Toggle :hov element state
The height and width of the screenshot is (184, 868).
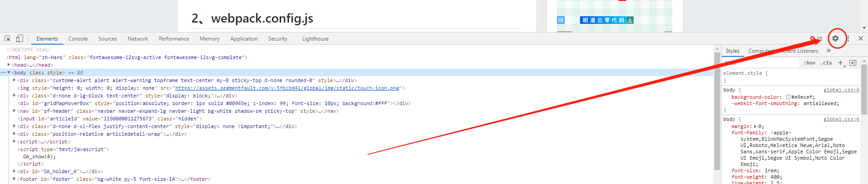tap(810, 63)
